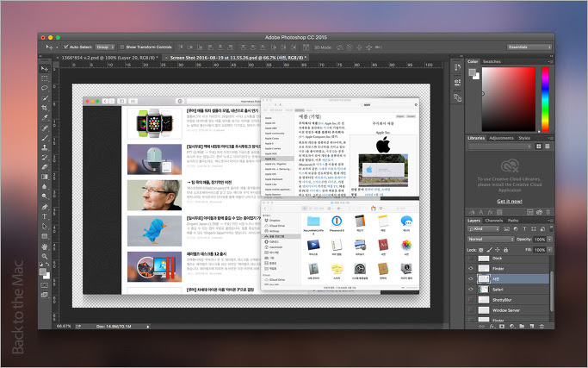Switch to the Swatches tab
588x368 pixels.
click(492, 61)
